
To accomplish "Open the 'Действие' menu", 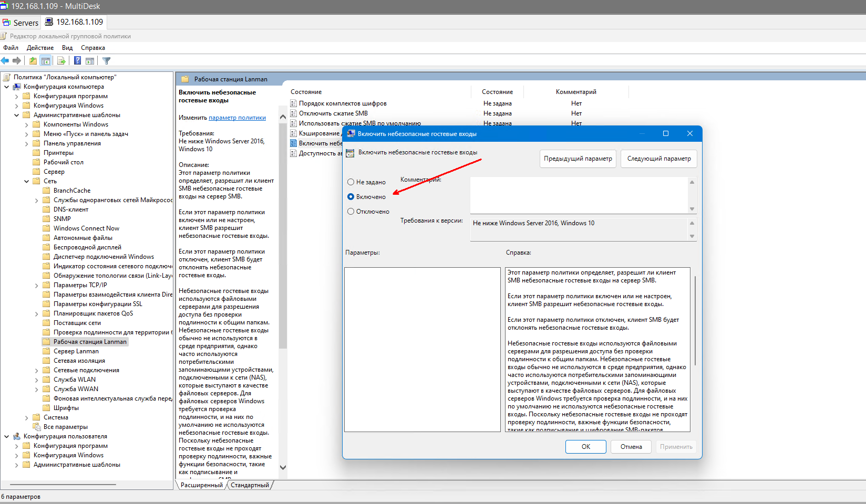I will point(40,48).
